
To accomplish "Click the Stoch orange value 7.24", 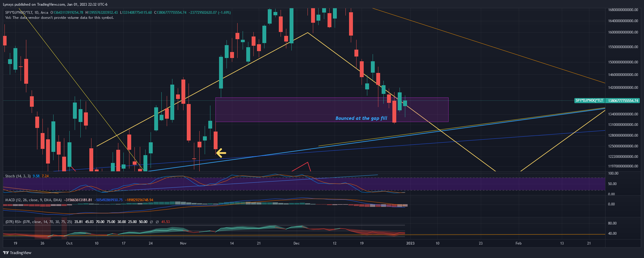I will click(x=45, y=176).
